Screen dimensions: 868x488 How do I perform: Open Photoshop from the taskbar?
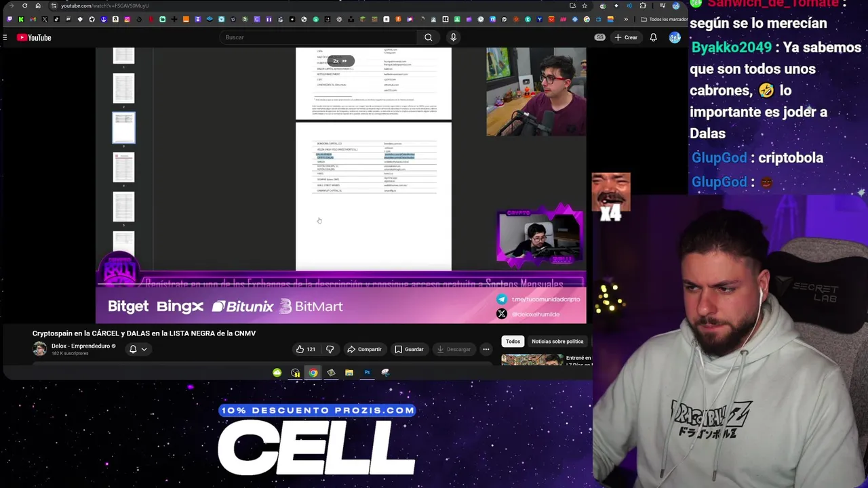click(367, 372)
